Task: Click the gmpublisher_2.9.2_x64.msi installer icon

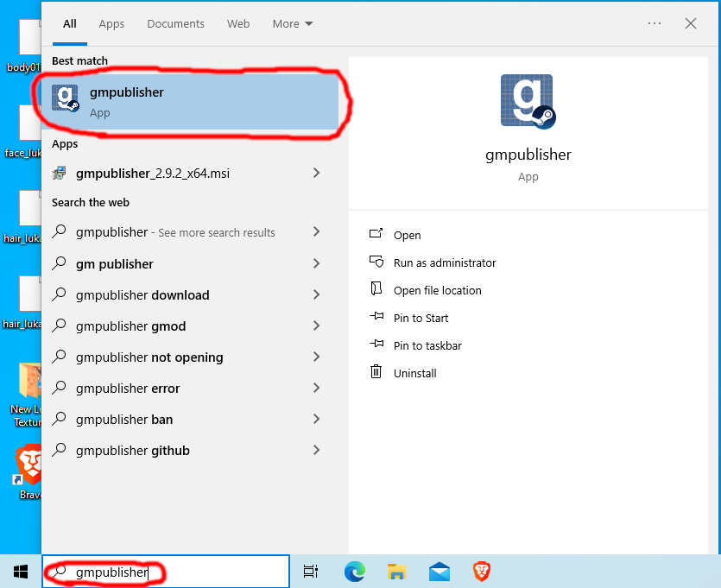Action: (60, 174)
